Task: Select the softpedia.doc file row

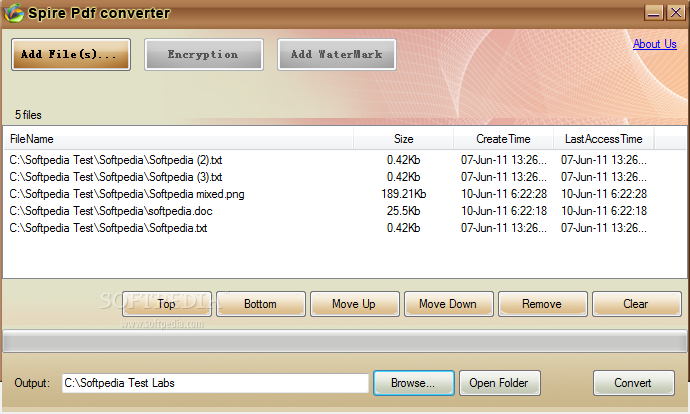Action: 344,211
